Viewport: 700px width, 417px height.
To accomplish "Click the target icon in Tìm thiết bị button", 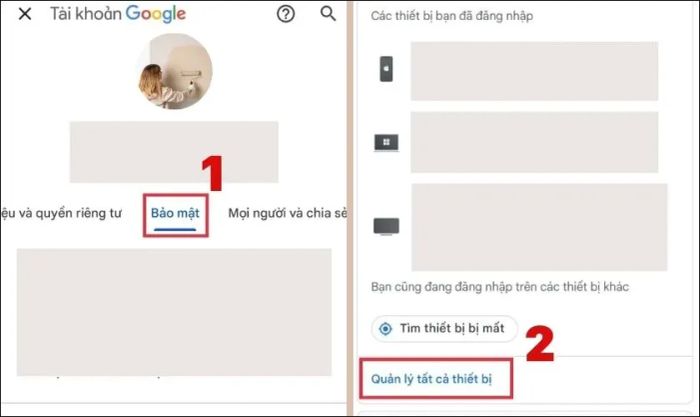I will point(385,329).
